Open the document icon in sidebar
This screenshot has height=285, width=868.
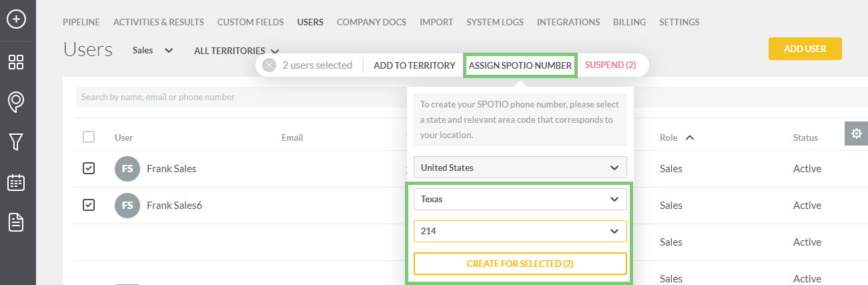click(x=16, y=222)
